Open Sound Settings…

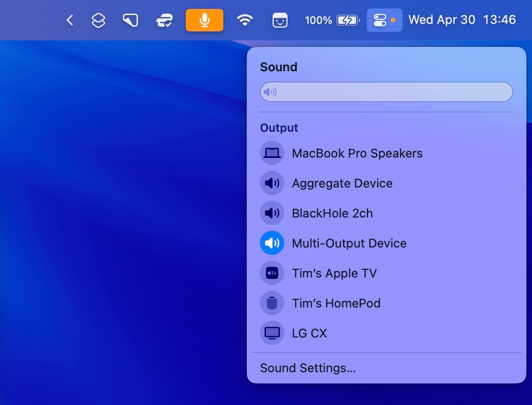click(308, 368)
